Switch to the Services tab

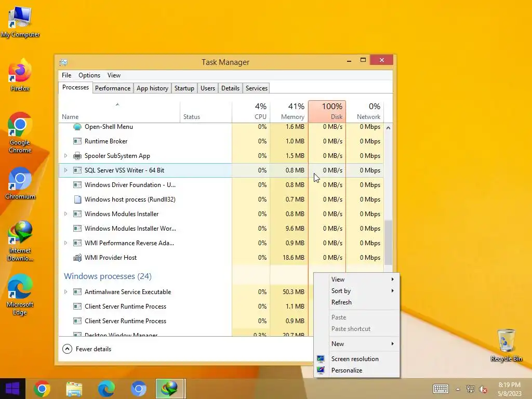[x=257, y=88]
